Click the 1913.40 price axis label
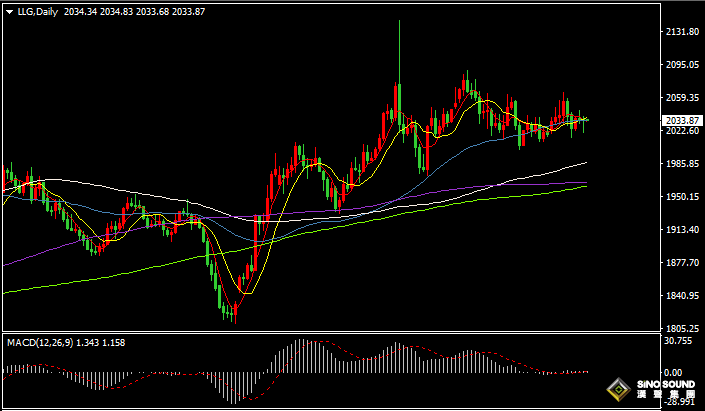Viewport: 705px width, 411px height. click(681, 230)
